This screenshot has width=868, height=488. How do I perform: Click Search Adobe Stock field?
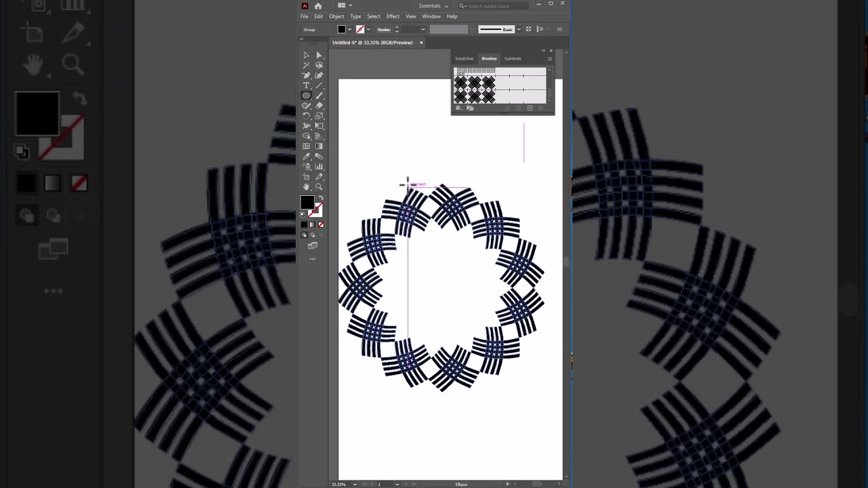[x=494, y=5]
